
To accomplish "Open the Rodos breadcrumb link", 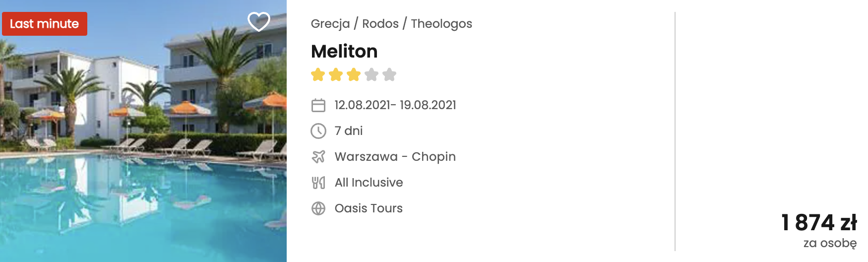I will pos(380,24).
